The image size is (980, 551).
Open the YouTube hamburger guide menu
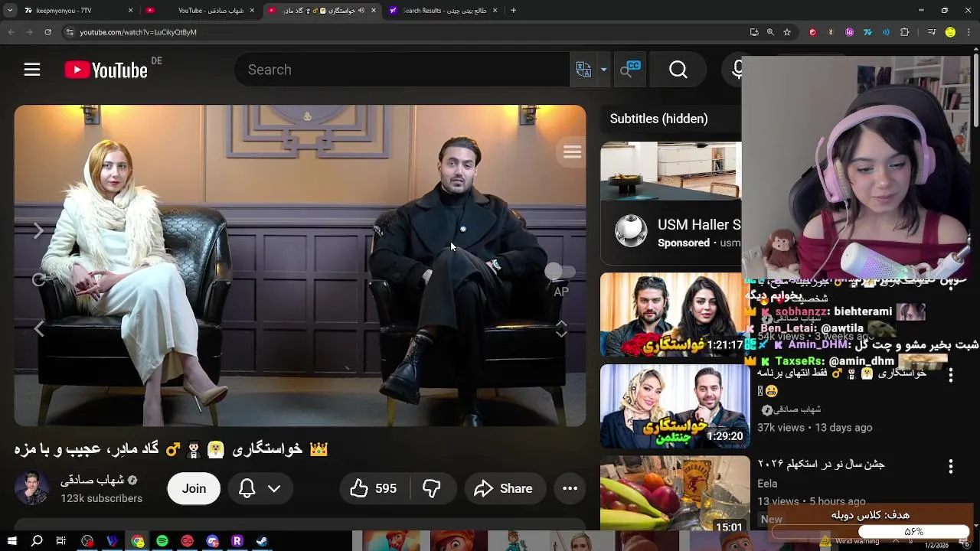coord(31,70)
